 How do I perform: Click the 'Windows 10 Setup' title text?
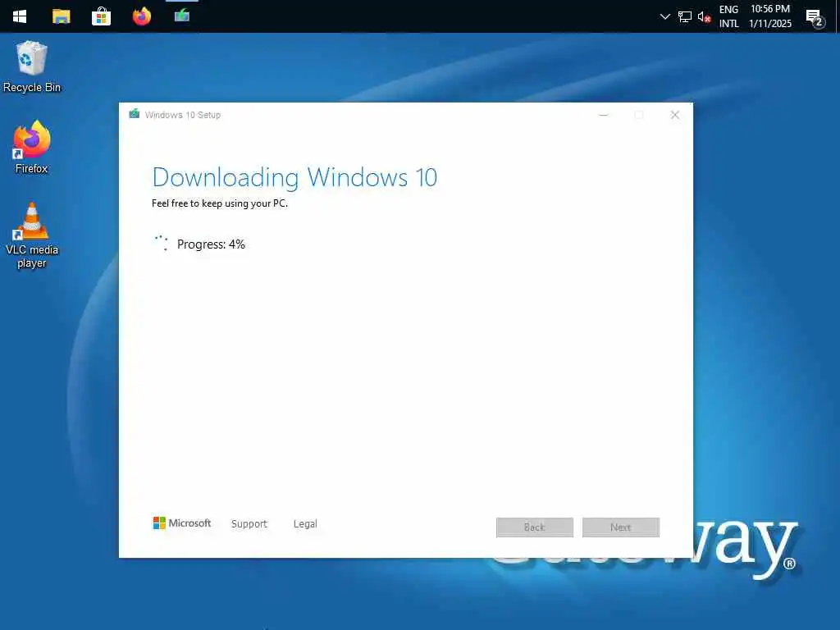coord(183,115)
